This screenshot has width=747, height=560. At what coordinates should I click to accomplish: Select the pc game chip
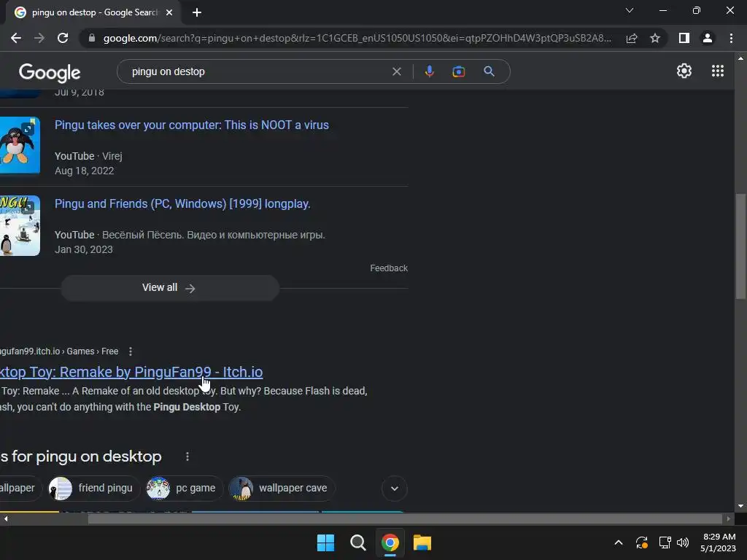[x=185, y=488]
